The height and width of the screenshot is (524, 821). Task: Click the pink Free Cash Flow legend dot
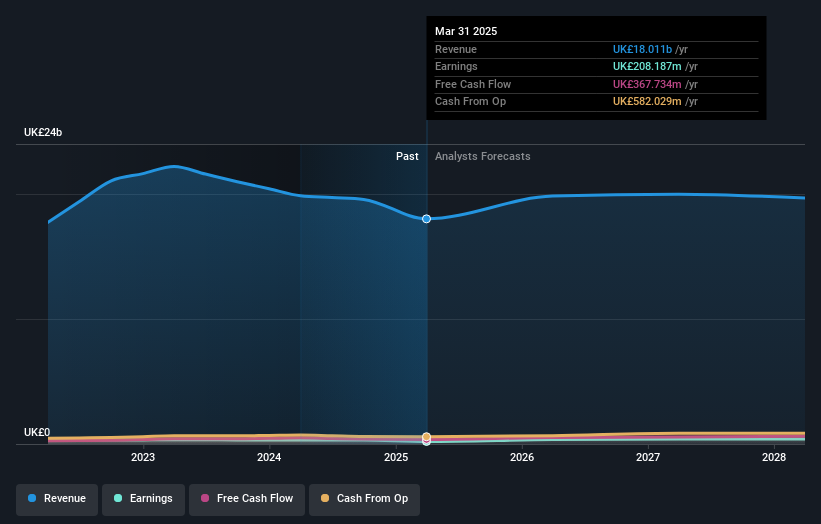(x=205, y=498)
